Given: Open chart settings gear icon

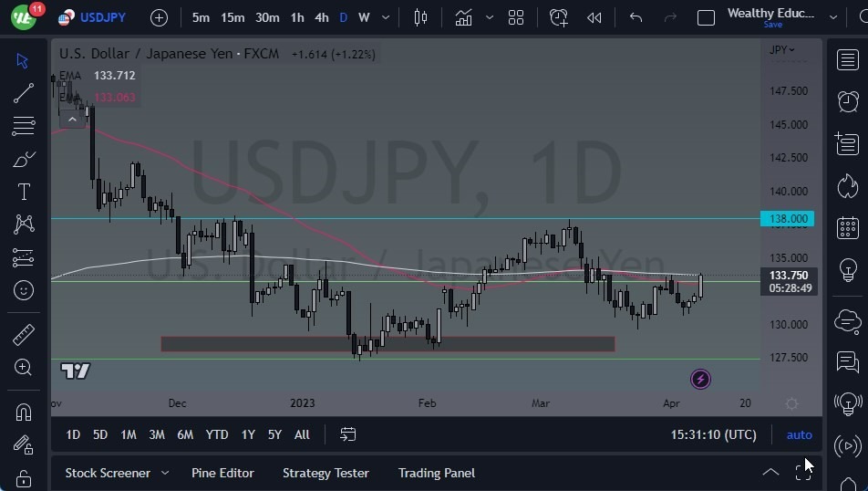Looking at the screenshot, I should point(791,403).
